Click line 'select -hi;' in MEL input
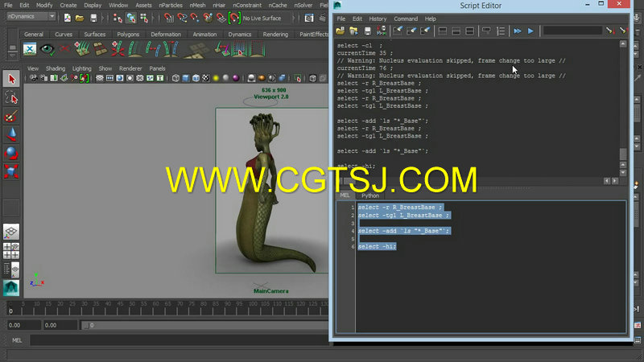644x362 pixels. [377, 247]
